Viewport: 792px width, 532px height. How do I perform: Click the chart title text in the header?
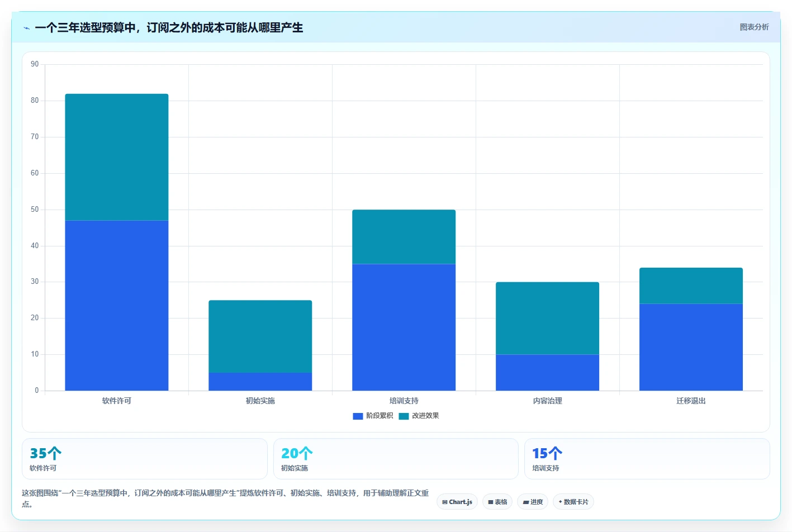point(169,27)
